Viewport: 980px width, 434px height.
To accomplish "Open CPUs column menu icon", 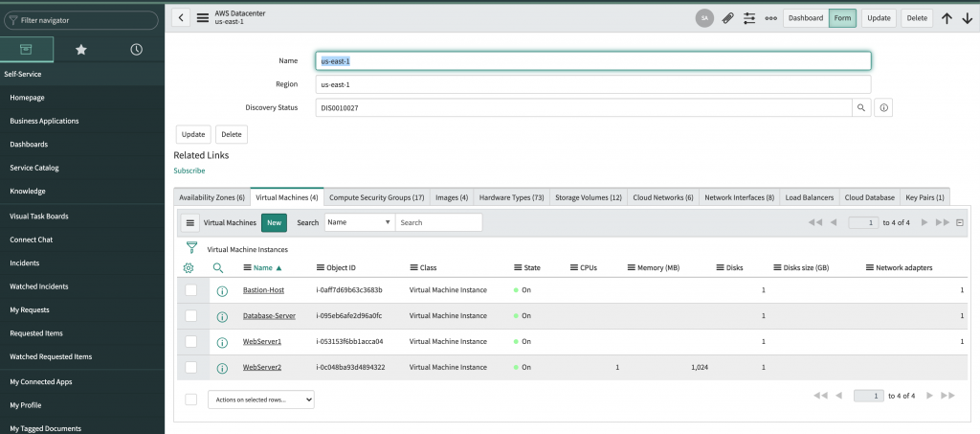I will [x=574, y=267].
